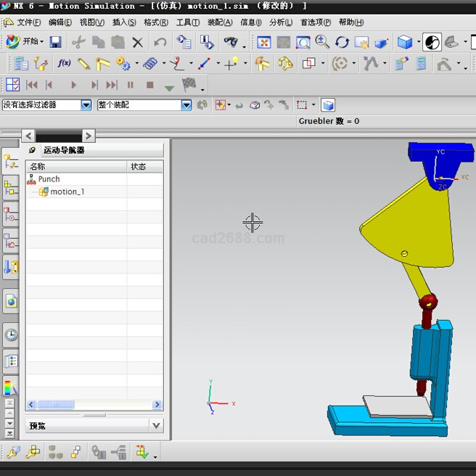This screenshot has height=476, width=476.
Task: Select motion_1 in the navigator tree
Action: point(67,192)
